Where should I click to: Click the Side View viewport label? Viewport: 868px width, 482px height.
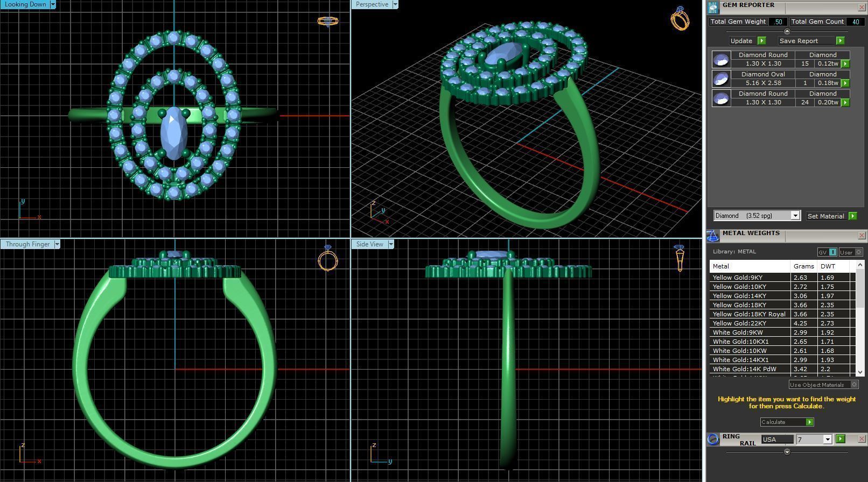tap(370, 244)
